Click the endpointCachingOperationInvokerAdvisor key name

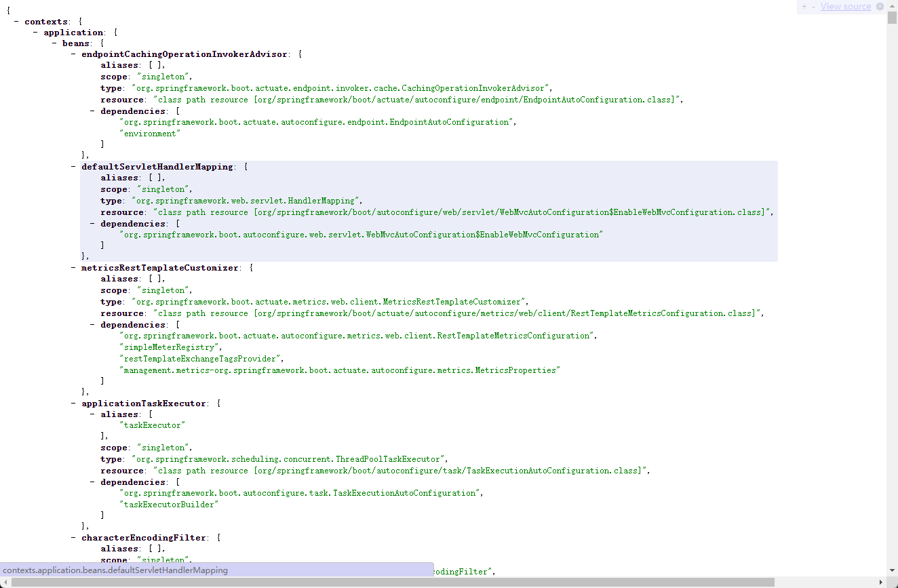click(x=185, y=54)
